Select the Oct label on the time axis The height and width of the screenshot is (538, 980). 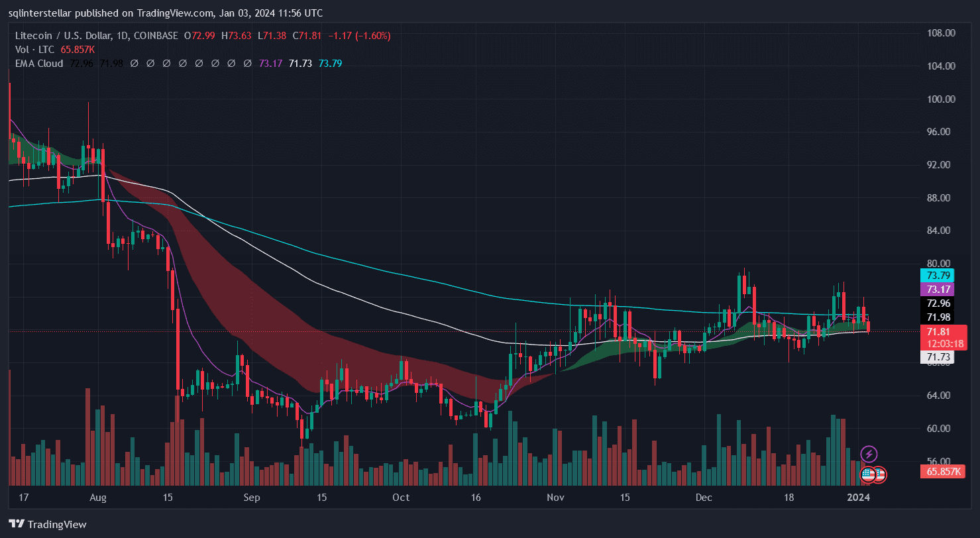(401, 497)
